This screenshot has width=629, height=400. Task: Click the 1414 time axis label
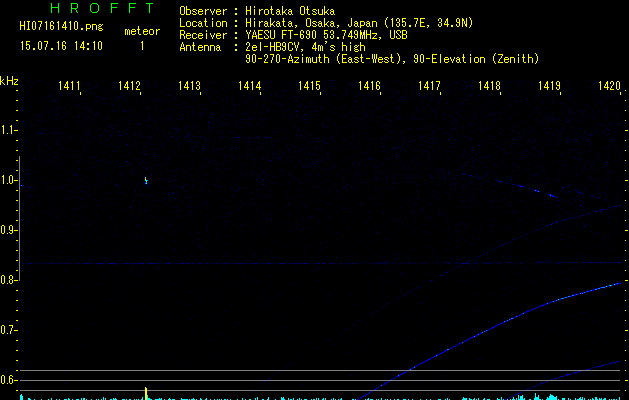tap(249, 86)
